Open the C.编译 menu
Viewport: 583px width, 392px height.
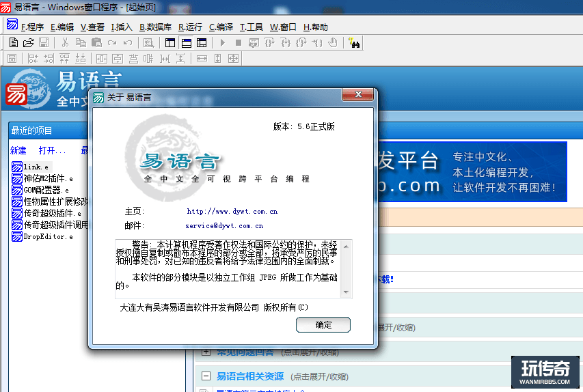pyautogui.click(x=221, y=27)
